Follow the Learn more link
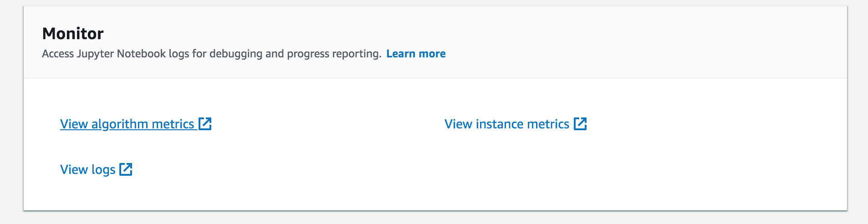The width and height of the screenshot is (868, 224). pos(416,54)
